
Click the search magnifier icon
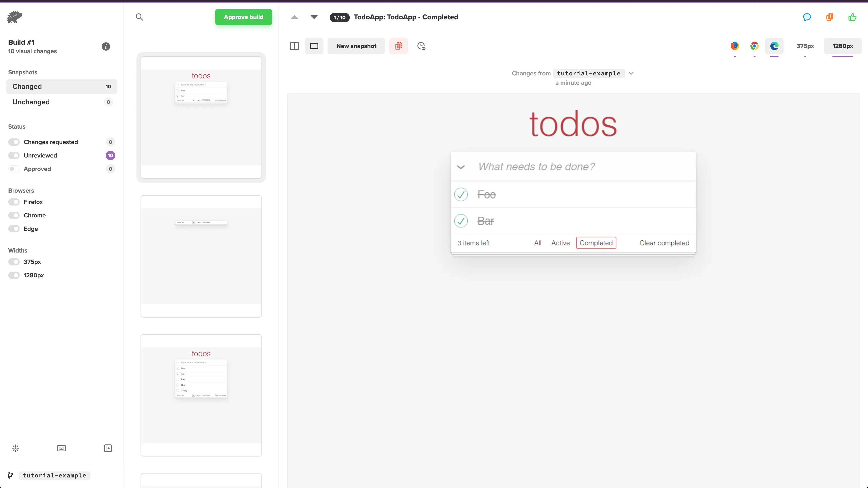(x=139, y=17)
